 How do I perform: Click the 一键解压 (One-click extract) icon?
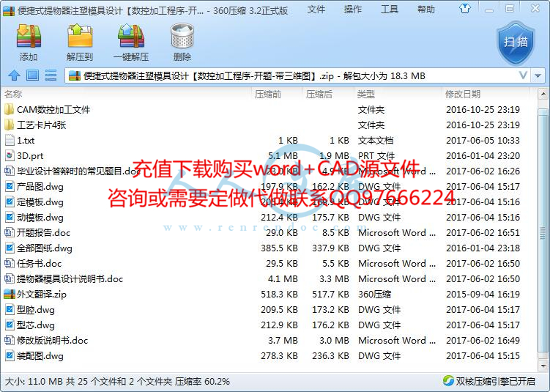coord(131,36)
